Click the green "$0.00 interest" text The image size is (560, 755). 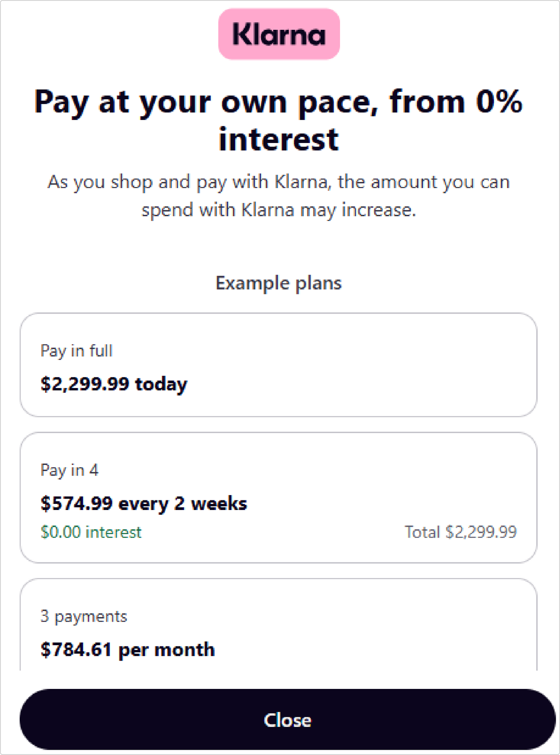click(91, 532)
